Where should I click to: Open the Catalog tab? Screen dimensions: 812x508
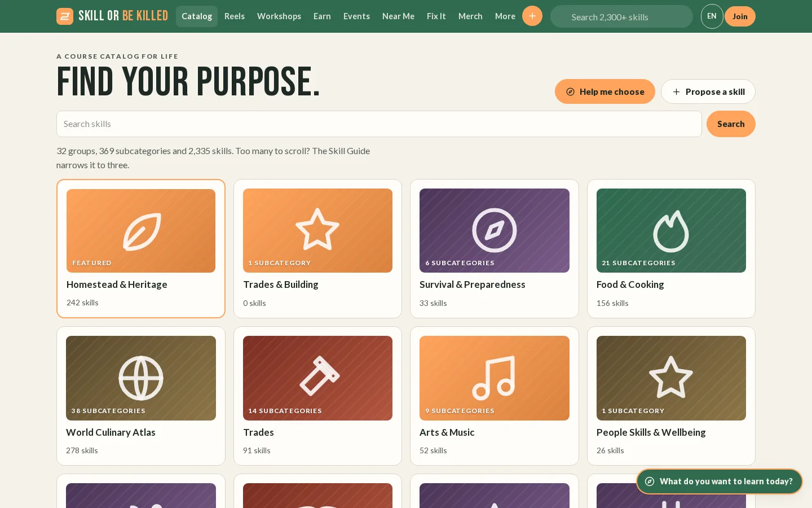[x=197, y=16]
